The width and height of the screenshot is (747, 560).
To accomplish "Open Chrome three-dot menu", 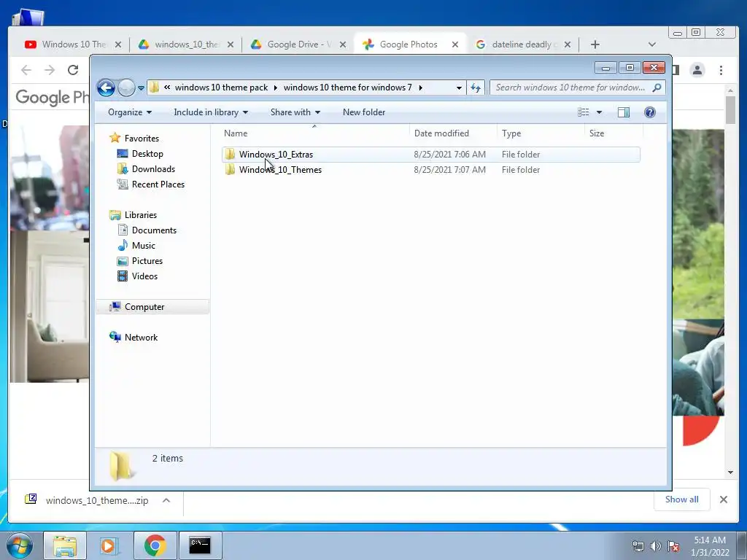I will [x=721, y=70].
